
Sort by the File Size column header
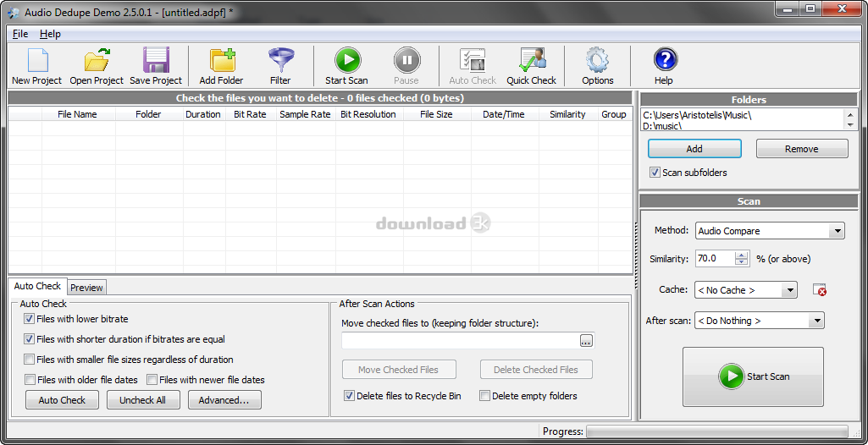tap(436, 114)
